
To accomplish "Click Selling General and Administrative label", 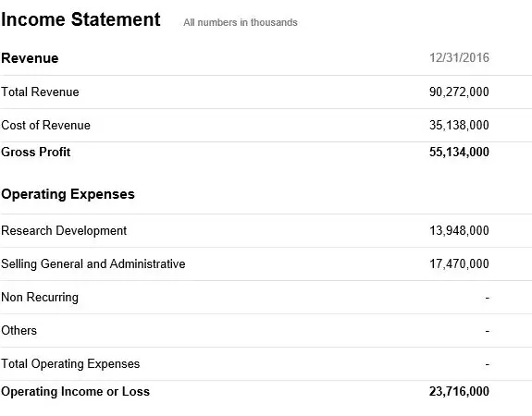I will click(x=93, y=263).
